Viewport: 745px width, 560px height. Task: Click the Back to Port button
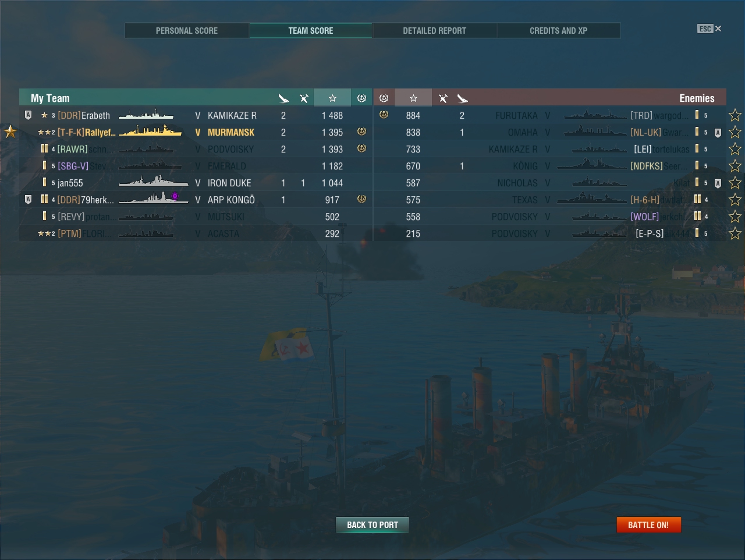point(372,524)
